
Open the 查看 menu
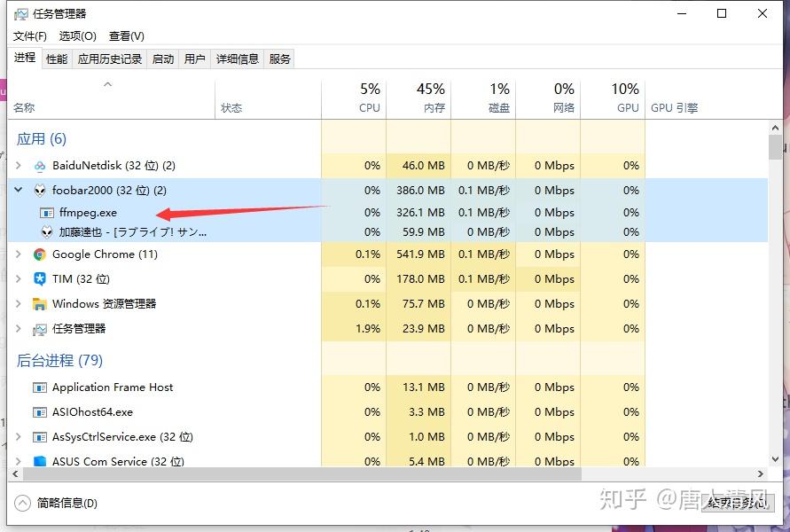click(x=126, y=36)
